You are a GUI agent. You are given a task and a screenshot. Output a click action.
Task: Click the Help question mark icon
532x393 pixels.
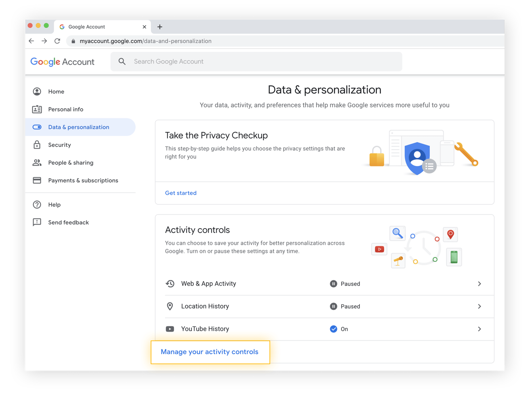click(x=37, y=204)
